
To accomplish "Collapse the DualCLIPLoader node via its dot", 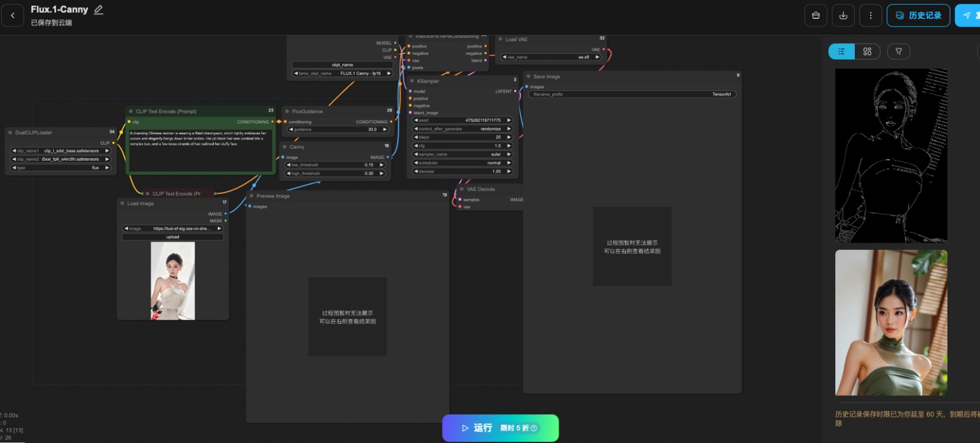I will pos(10,132).
